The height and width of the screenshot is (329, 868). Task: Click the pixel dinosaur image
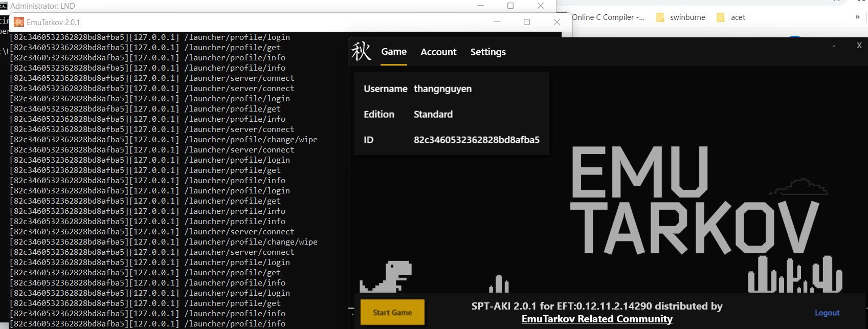(x=387, y=277)
